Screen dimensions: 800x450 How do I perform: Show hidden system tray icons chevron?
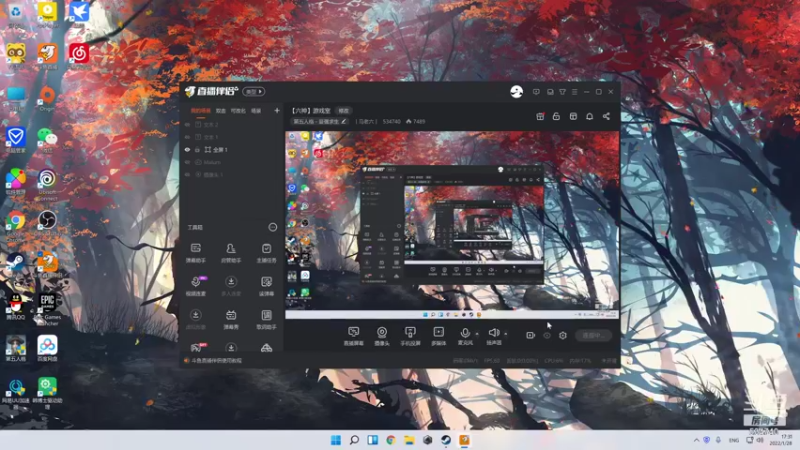click(x=696, y=440)
